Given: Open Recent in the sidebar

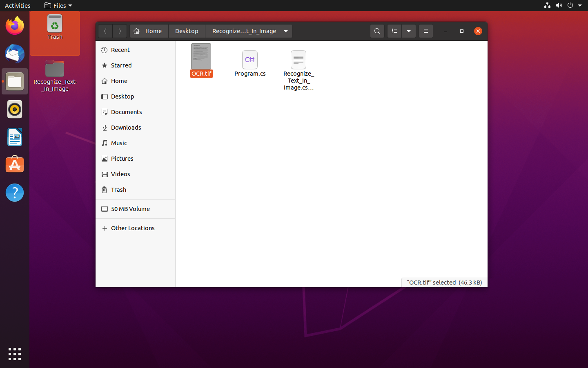Looking at the screenshot, I should (x=120, y=50).
